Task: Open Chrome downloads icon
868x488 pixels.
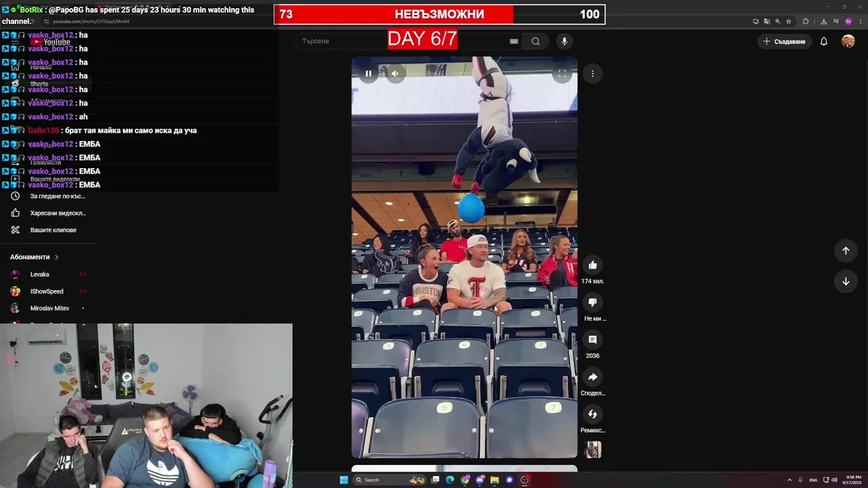Action: pos(824,22)
